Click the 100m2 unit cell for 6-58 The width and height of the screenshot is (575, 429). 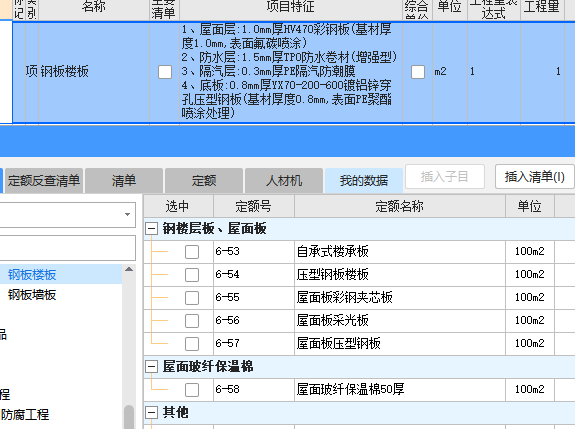click(x=530, y=390)
